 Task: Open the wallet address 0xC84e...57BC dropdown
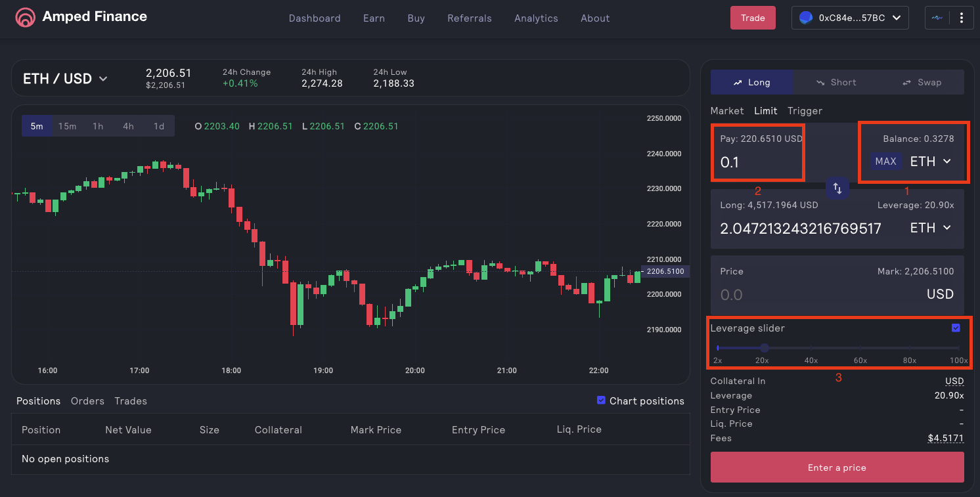point(850,18)
